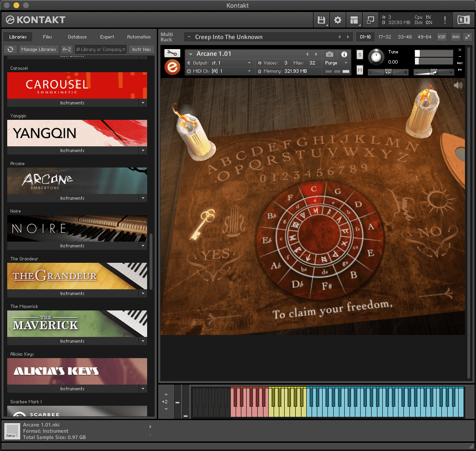Open Arcane 1.01 instrument name dropdown arrow

pyautogui.click(x=191, y=54)
